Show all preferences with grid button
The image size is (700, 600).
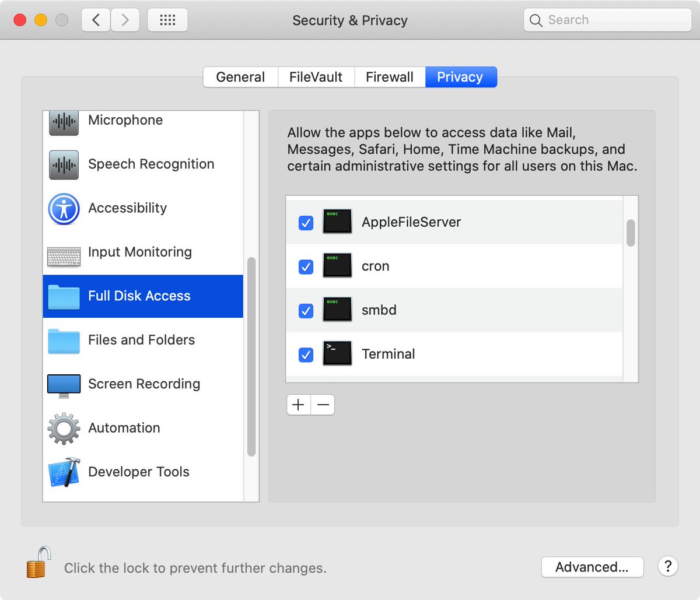click(x=167, y=20)
